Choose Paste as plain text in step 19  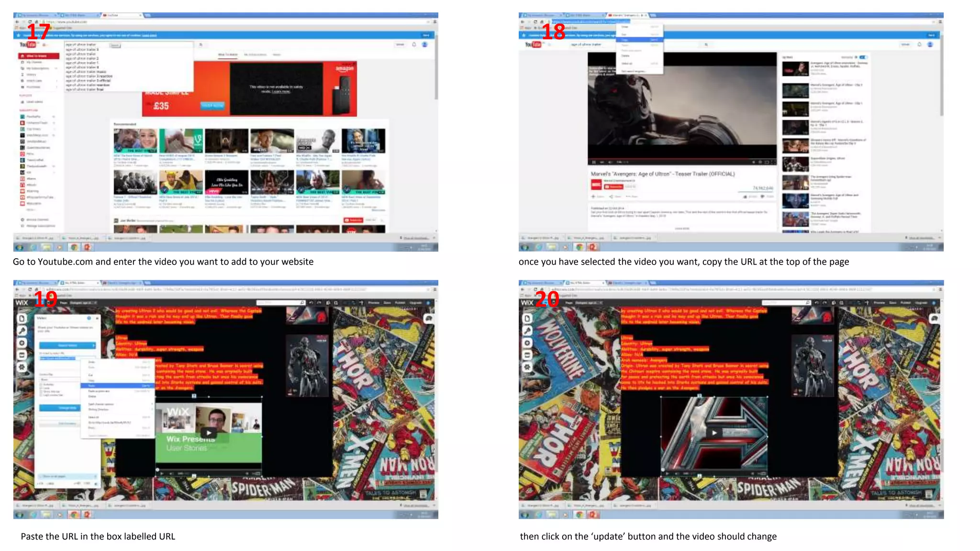pyautogui.click(x=117, y=391)
